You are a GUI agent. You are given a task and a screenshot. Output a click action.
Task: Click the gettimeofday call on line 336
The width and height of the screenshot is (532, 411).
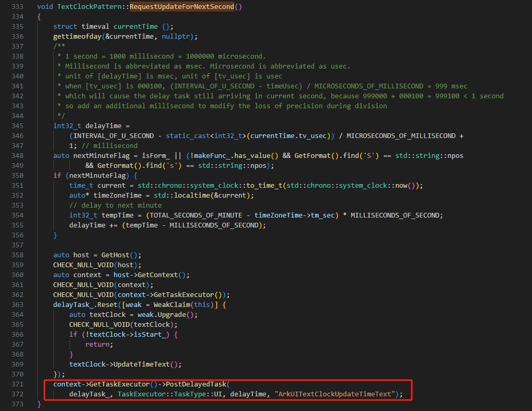(77, 36)
